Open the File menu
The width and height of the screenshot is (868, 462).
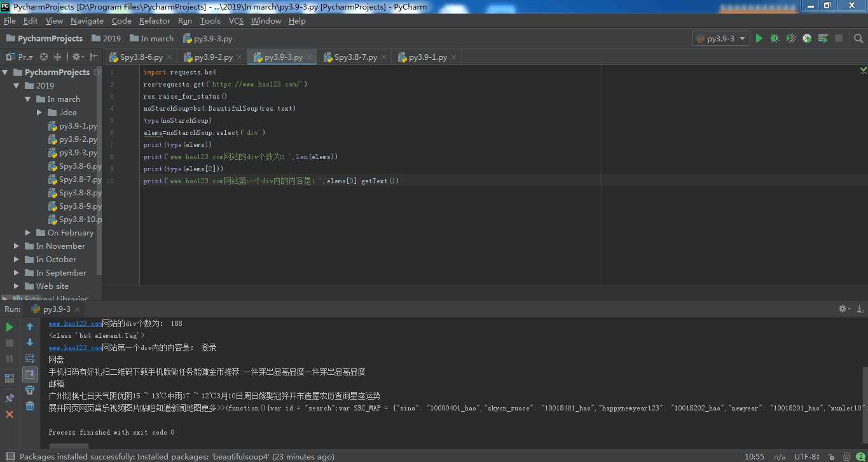[x=10, y=21]
